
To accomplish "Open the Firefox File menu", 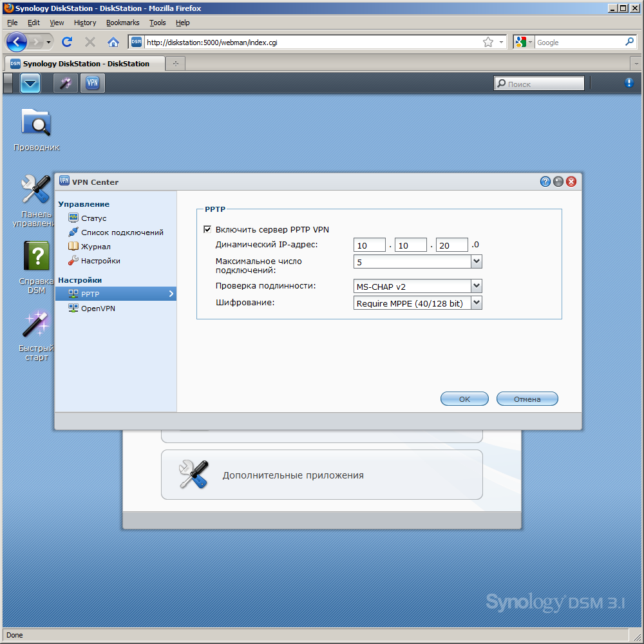I will point(12,23).
